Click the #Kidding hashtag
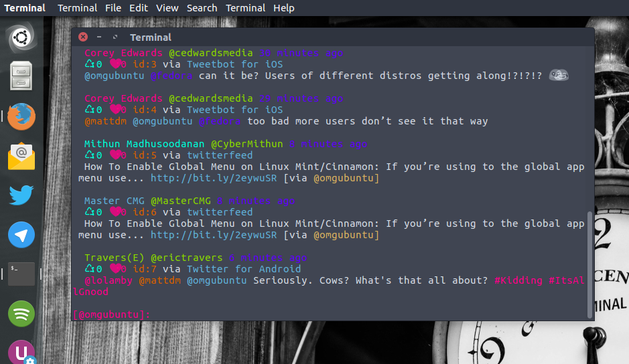Viewport: 629px width, 364px height. point(518,280)
